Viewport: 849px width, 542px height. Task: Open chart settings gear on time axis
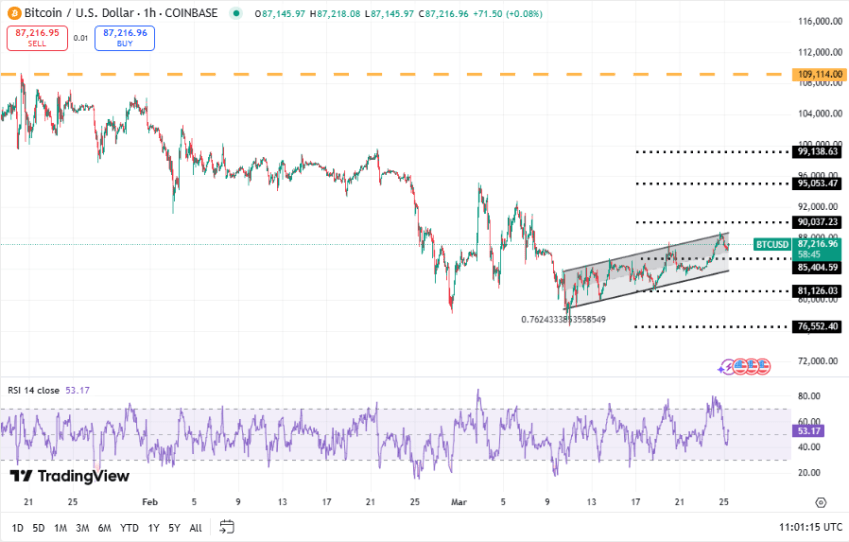(820, 503)
